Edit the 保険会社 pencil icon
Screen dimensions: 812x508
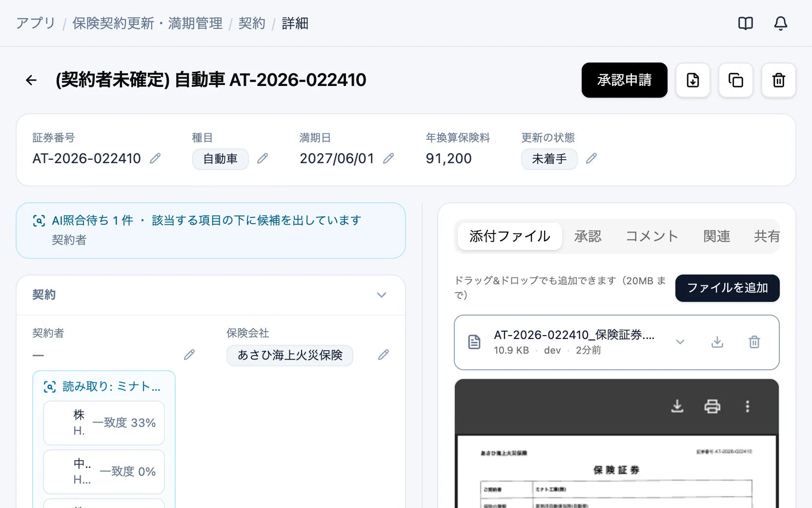(384, 355)
